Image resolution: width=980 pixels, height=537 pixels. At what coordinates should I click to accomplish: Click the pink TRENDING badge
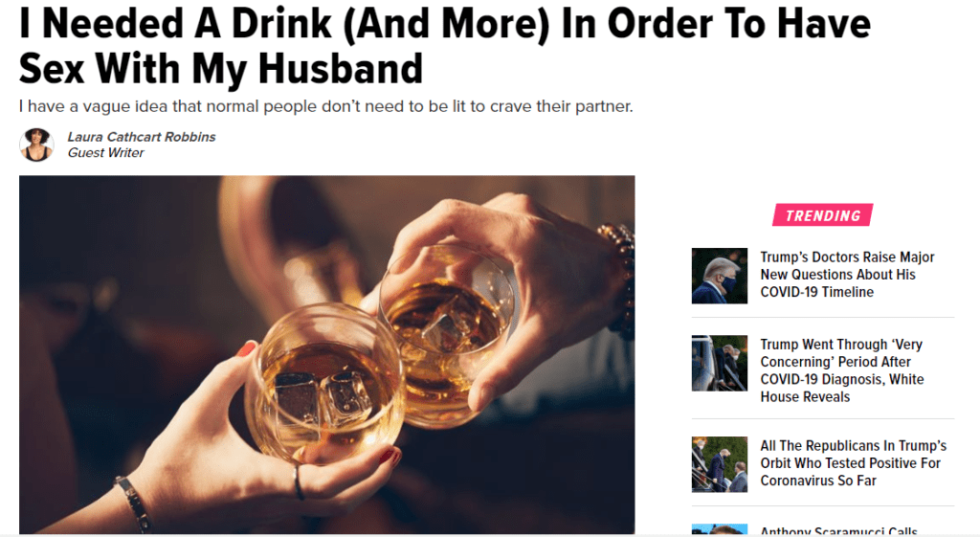tap(822, 215)
